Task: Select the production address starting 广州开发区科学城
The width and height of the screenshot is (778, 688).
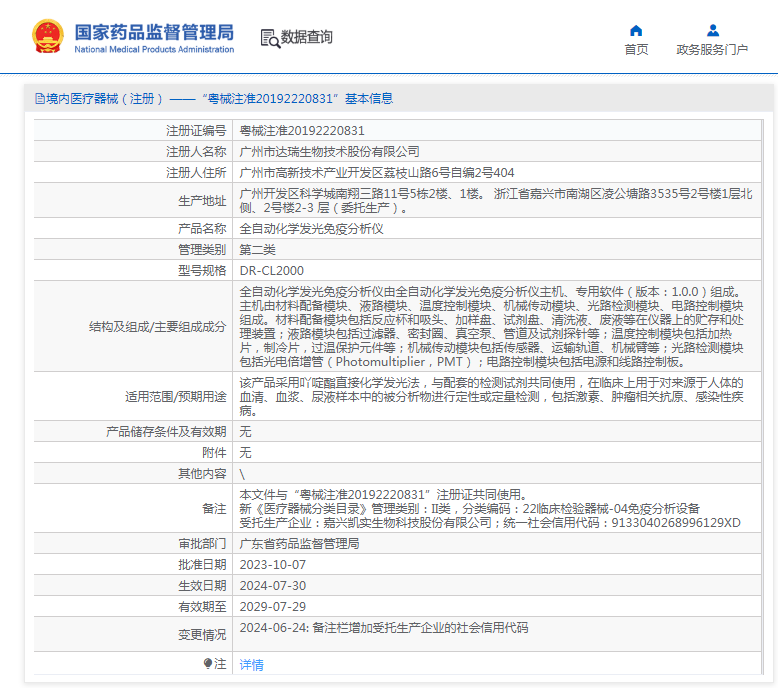Action: point(496,201)
